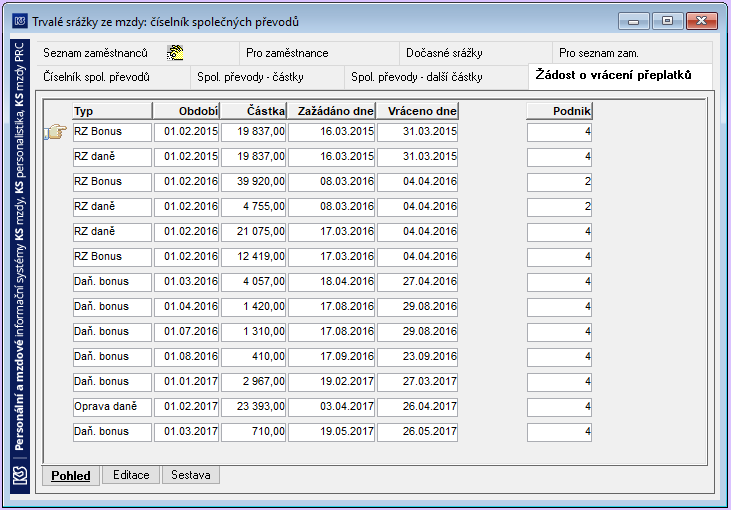Viewport: 731px width, 510px height.
Task: Click period field 01.07.2016
Action: point(186,332)
